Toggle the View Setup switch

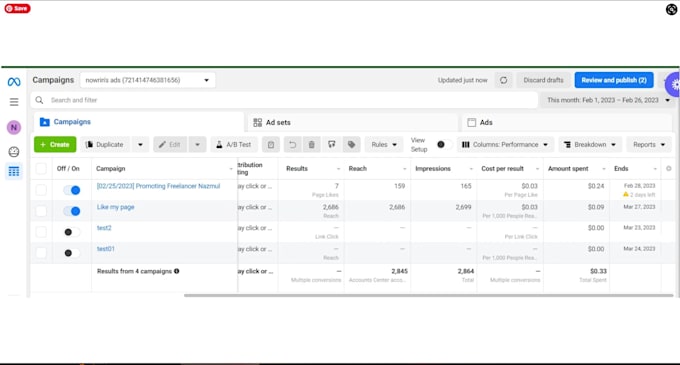point(444,145)
